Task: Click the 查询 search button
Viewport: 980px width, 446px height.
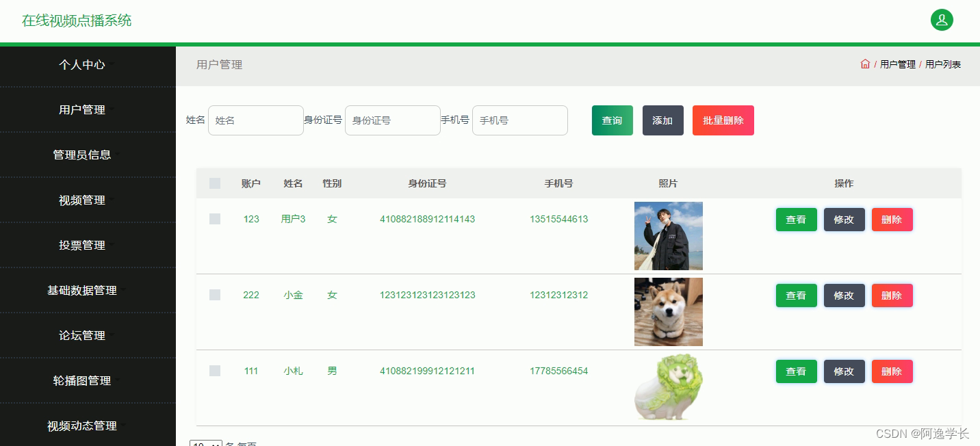Action: [x=612, y=120]
